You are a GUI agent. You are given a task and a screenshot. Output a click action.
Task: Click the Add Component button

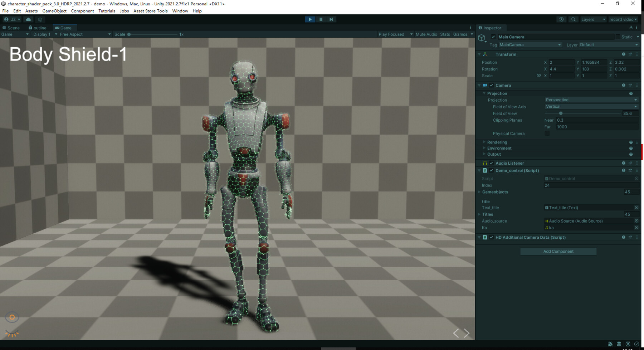point(558,251)
